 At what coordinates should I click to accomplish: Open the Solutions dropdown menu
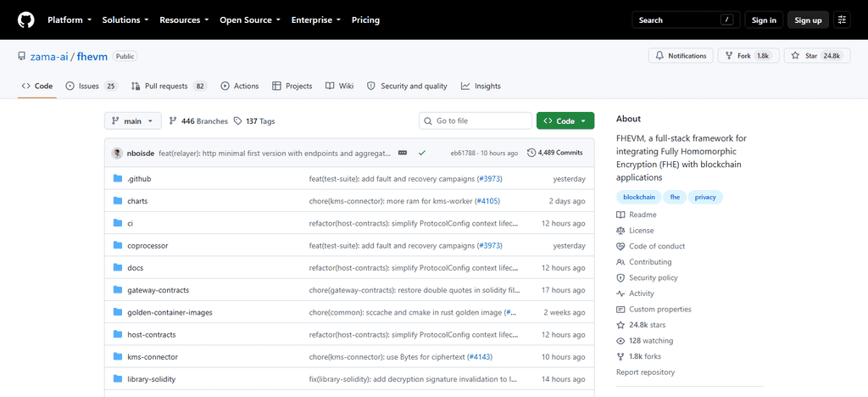coord(125,20)
